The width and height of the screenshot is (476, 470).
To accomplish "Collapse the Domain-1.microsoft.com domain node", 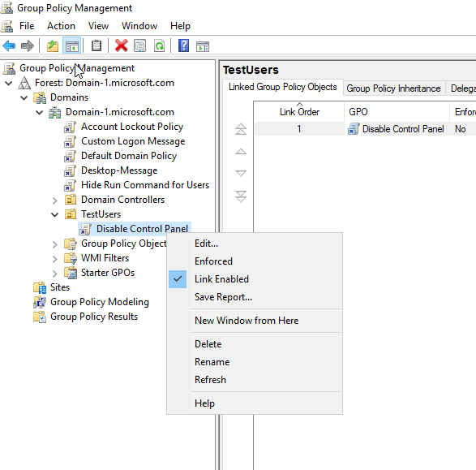I will tap(40, 112).
